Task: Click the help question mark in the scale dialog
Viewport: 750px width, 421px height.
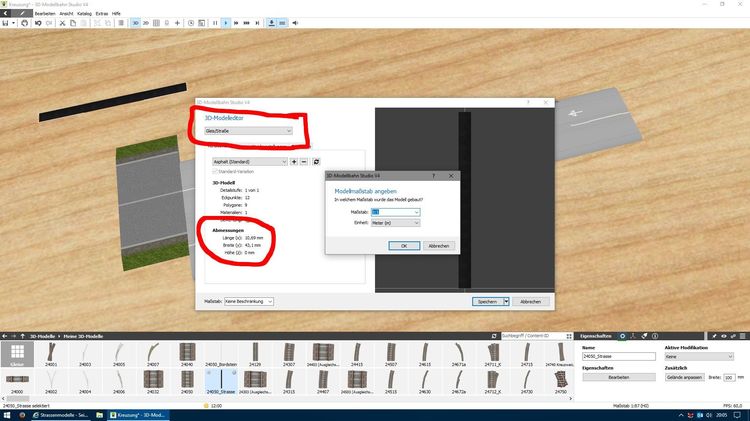Action: (434, 176)
